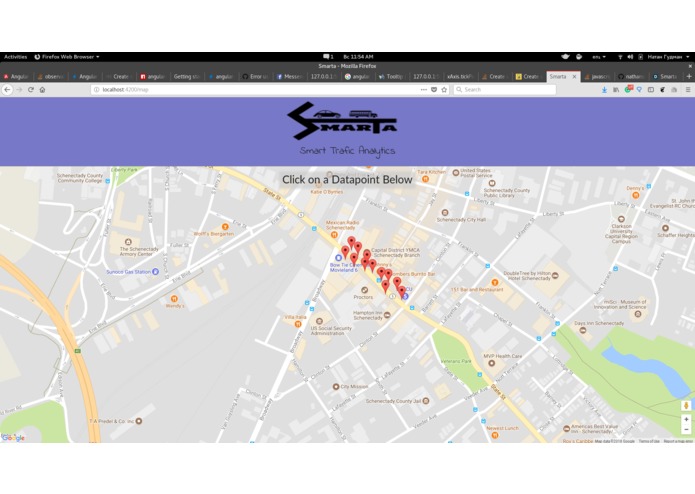Screen dimensions: 695x494
Task: Click the Wi-Fi network icon
Action: pos(620,57)
